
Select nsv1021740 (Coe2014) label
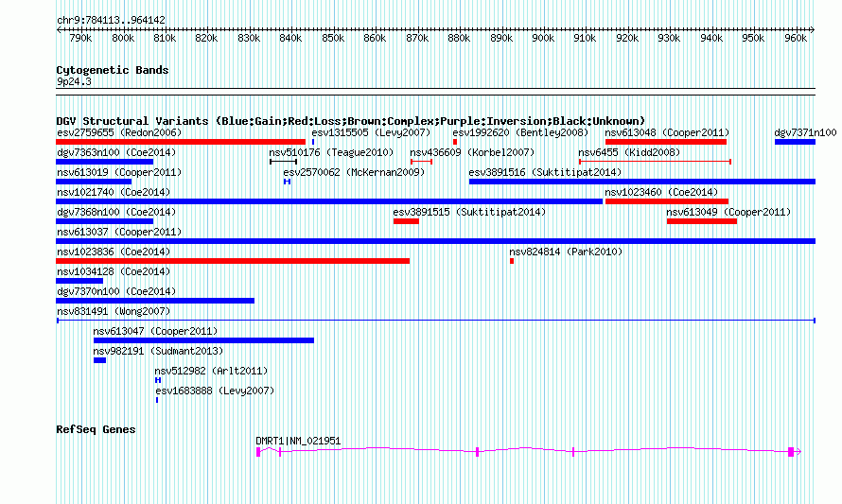114,192
